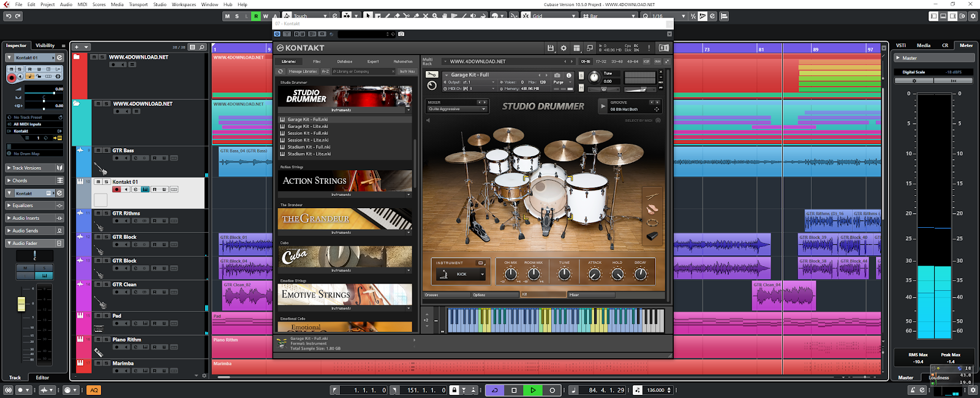
Task: Click the Cubase undo arrow
Action: coord(9,16)
